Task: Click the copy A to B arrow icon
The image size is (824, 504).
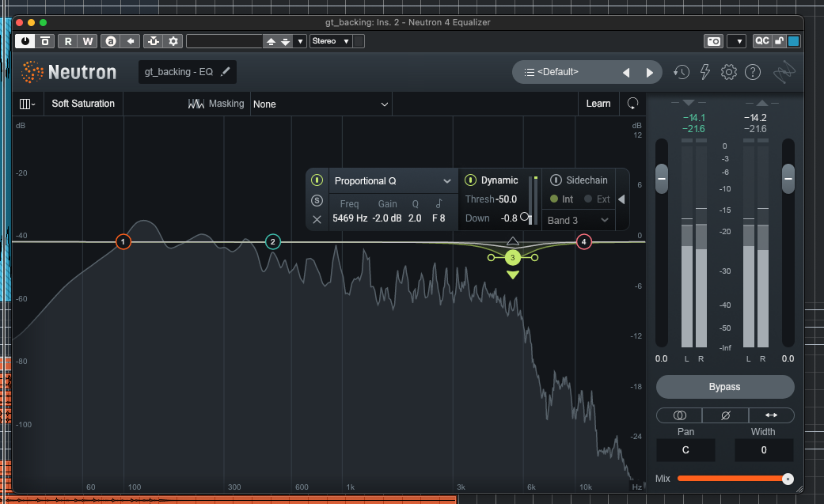Action: pos(131,41)
